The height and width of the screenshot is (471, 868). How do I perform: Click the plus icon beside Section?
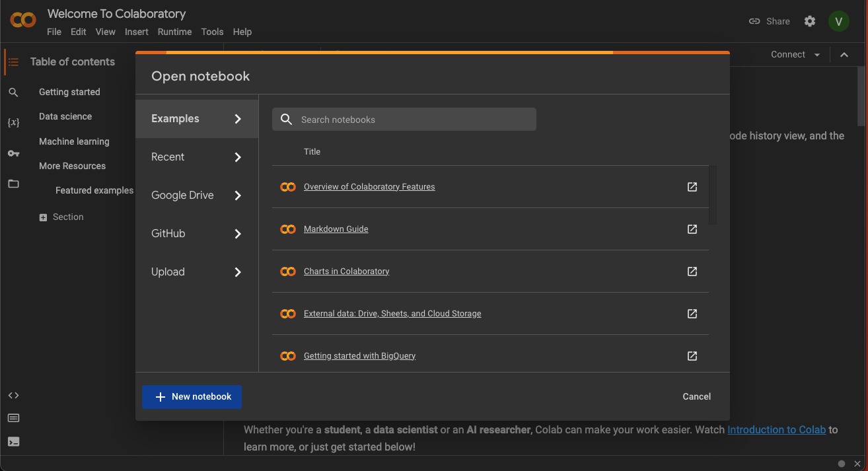point(43,217)
